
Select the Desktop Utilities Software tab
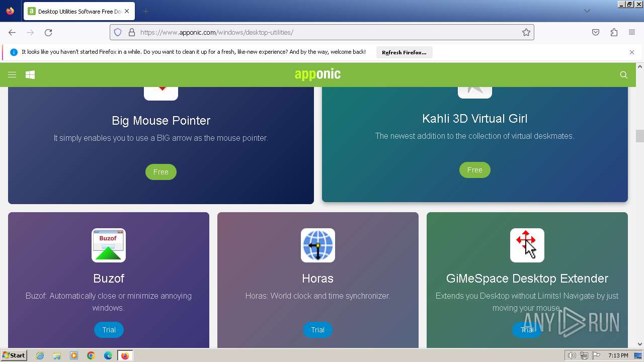(x=79, y=11)
